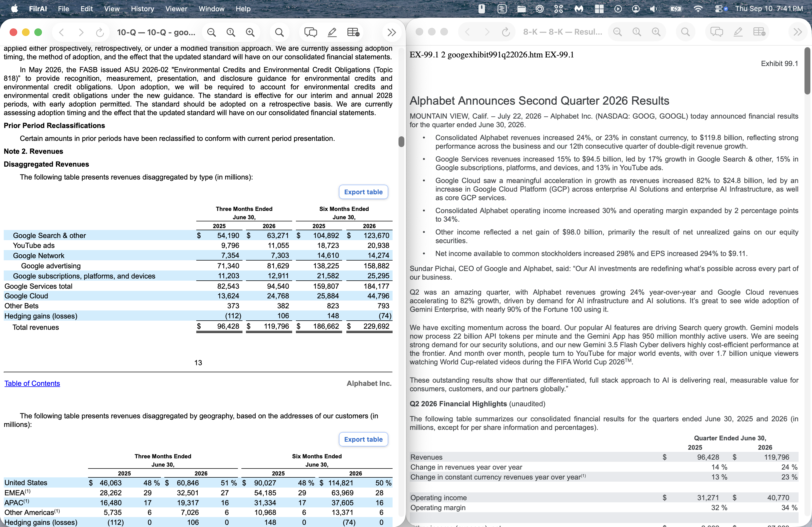
Task: Zoom out in the 10-Q window
Action: tap(212, 32)
